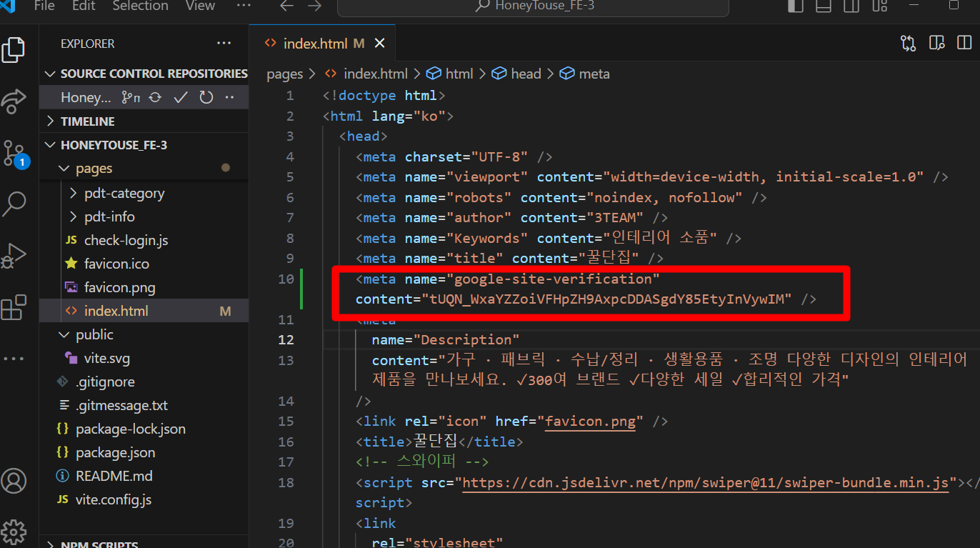Click the HoneyTouse_FE-3 command center search
Viewport: 980px width, 548px height.
(534, 6)
